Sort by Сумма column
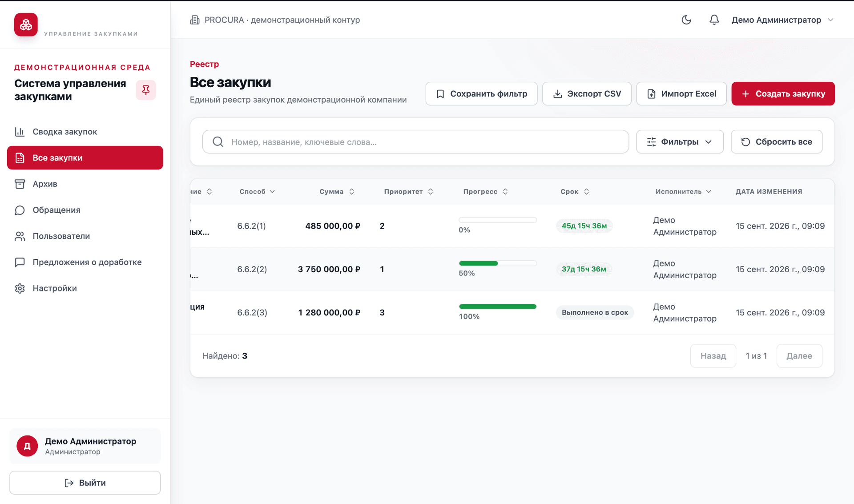 coord(337,191)
